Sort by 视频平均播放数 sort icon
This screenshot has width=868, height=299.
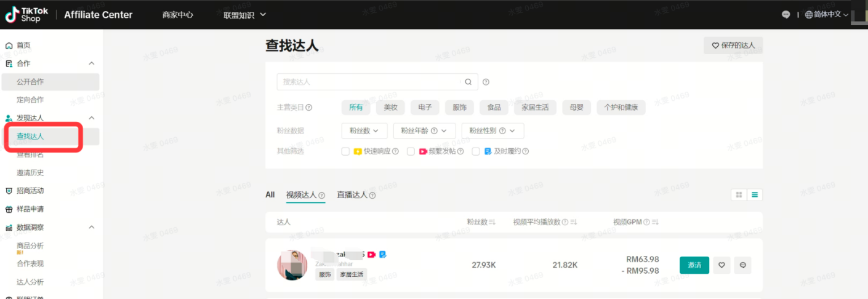click(573, 222)
